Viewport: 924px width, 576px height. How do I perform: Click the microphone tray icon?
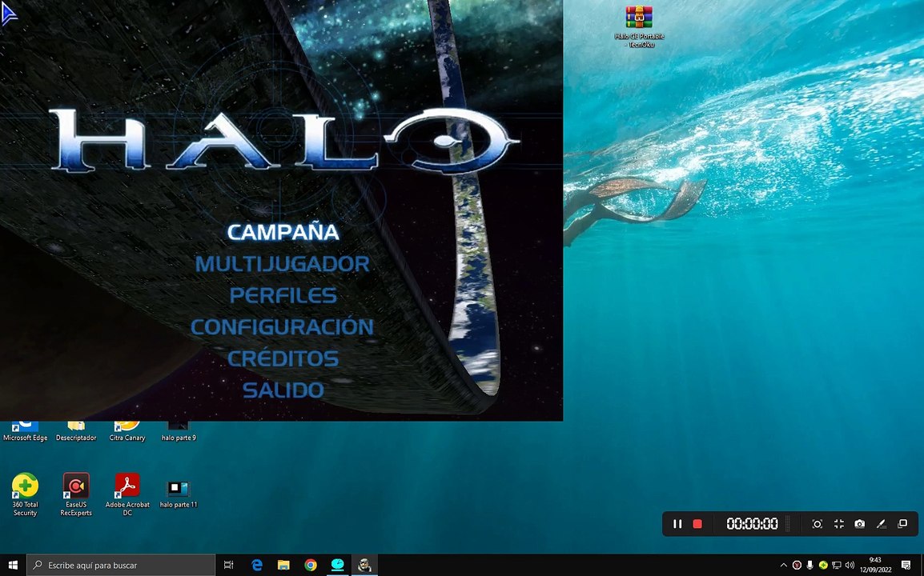click(810, 566)
